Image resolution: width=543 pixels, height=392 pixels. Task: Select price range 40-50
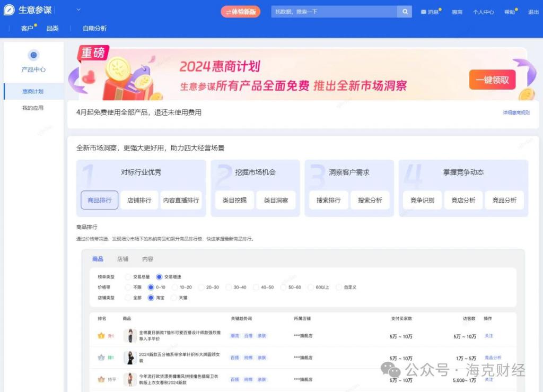[x=256, y=287]
